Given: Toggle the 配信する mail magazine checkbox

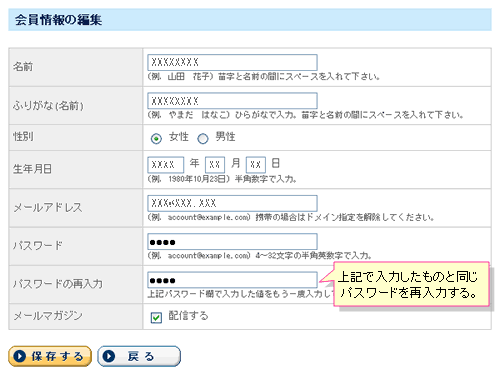Looking at the screenshot, I should pyautogui.click(x=156, y=317).
